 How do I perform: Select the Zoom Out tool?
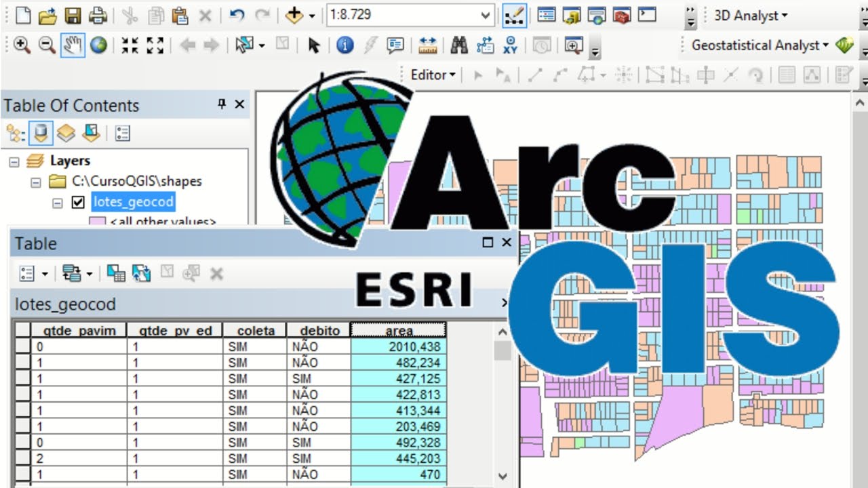point(47,45)
